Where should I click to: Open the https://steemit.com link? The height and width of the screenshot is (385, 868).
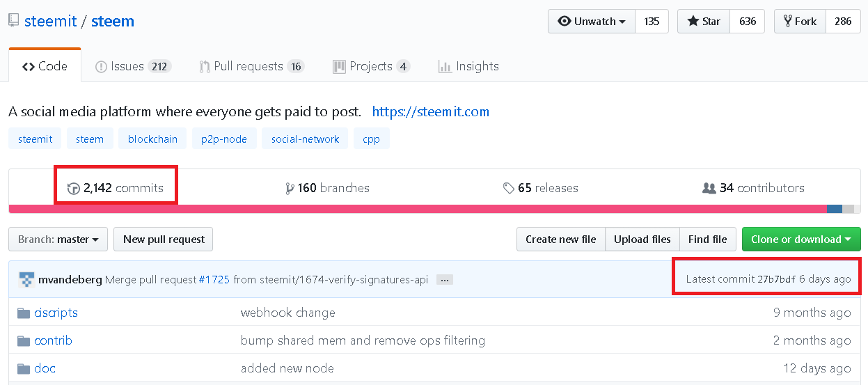[x=430, y=111]
